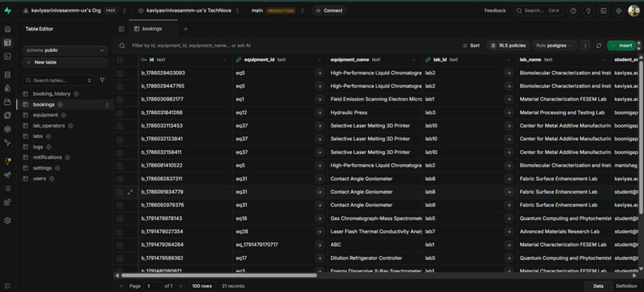Open the Storage sidebar icon
The height and width of the screenshot is (292, 644).
pos(7,101)
